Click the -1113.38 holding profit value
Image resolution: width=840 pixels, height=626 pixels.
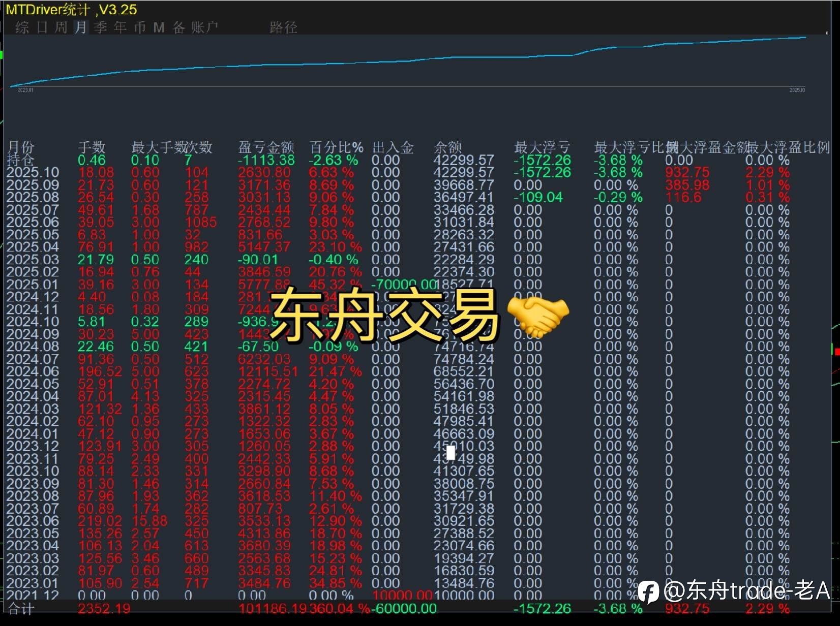tap(266, 160)
